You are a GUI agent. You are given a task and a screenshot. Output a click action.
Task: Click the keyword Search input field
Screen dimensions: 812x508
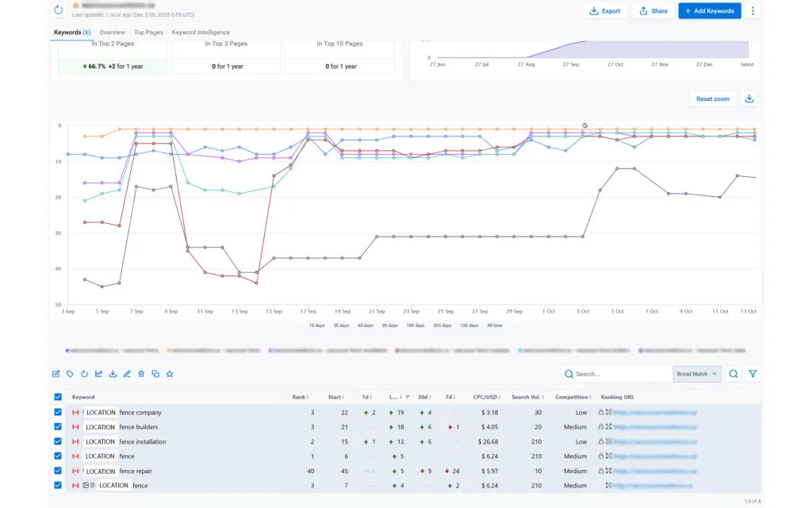[x=617, y=374]
